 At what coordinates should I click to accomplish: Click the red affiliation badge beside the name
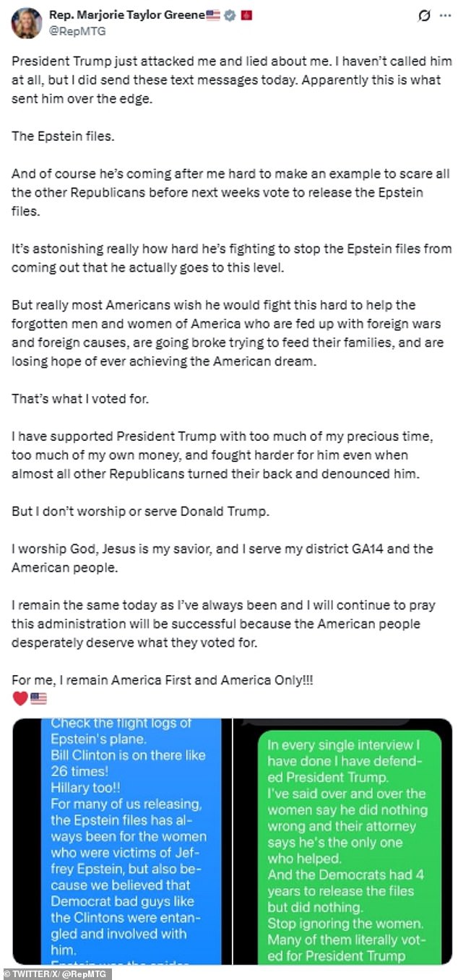pos(246,16)
